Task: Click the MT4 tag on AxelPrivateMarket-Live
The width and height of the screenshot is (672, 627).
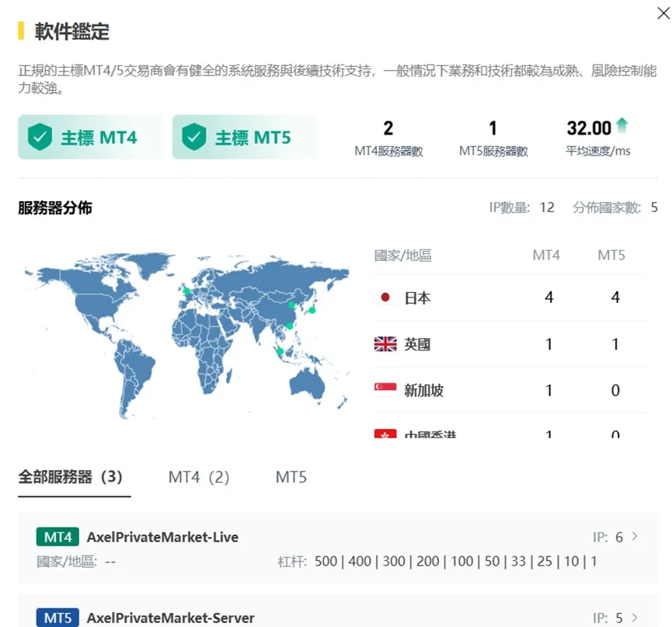Action: click(57, 537)
